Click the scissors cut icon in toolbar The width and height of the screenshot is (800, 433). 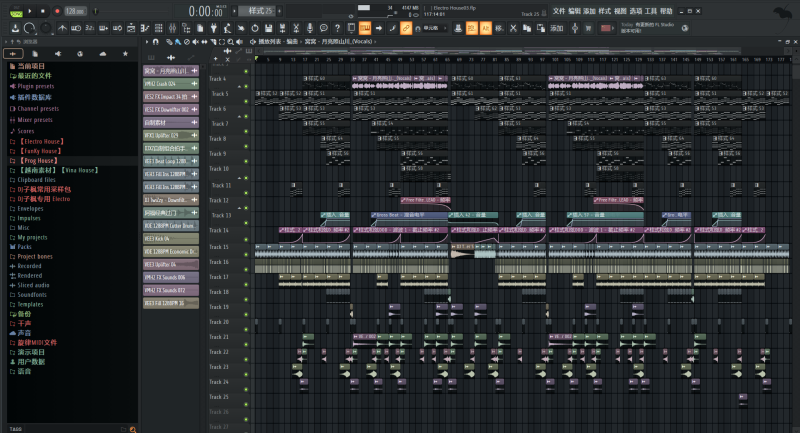point(513,28)
